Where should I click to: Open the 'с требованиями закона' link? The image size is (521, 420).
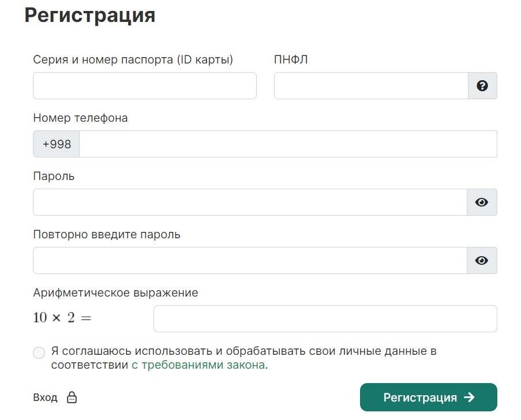(x=198, y=365)
